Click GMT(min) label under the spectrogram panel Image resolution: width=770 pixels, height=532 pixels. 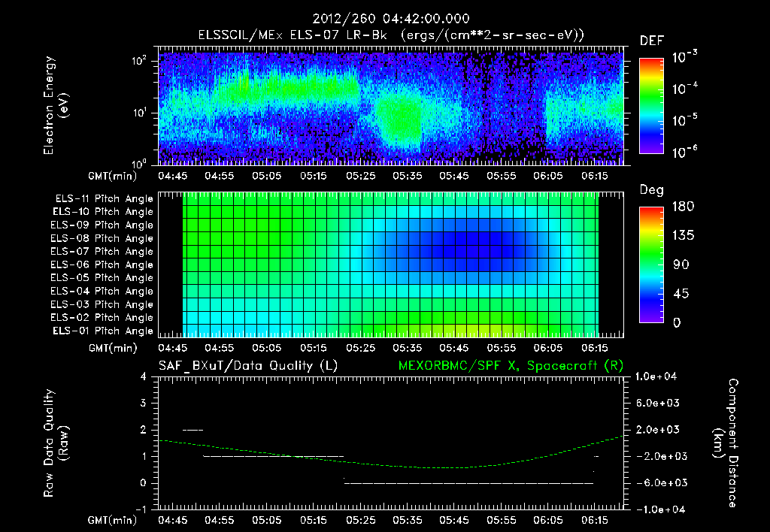tap(113, 176)
